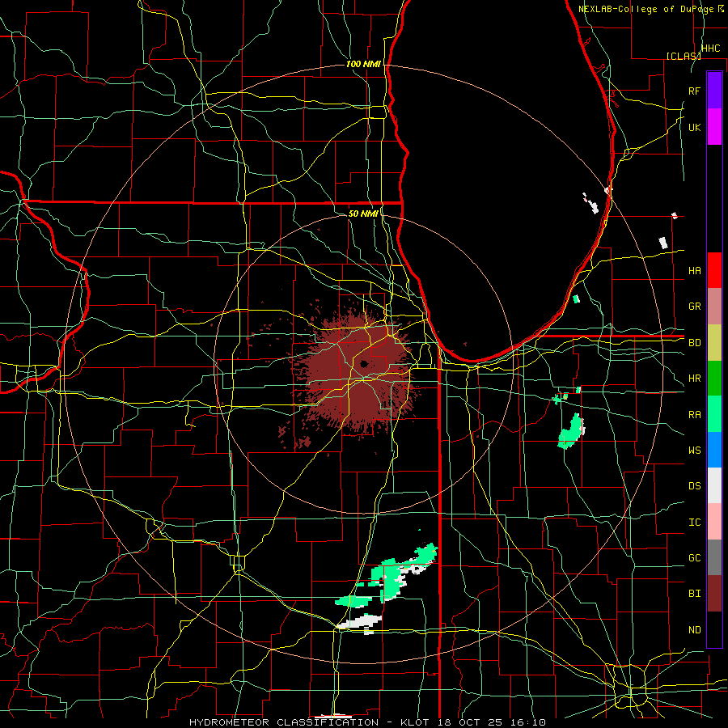
Task: Click the dark green HR legend swatch
Action: coord(714,378)
